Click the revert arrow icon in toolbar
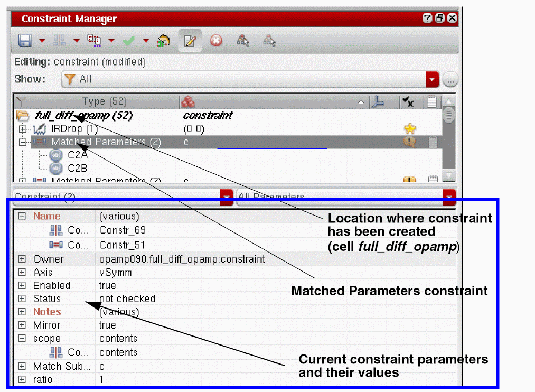Image resolution: width=535 pixels, height=392 pixels. (x=163, y=41)
